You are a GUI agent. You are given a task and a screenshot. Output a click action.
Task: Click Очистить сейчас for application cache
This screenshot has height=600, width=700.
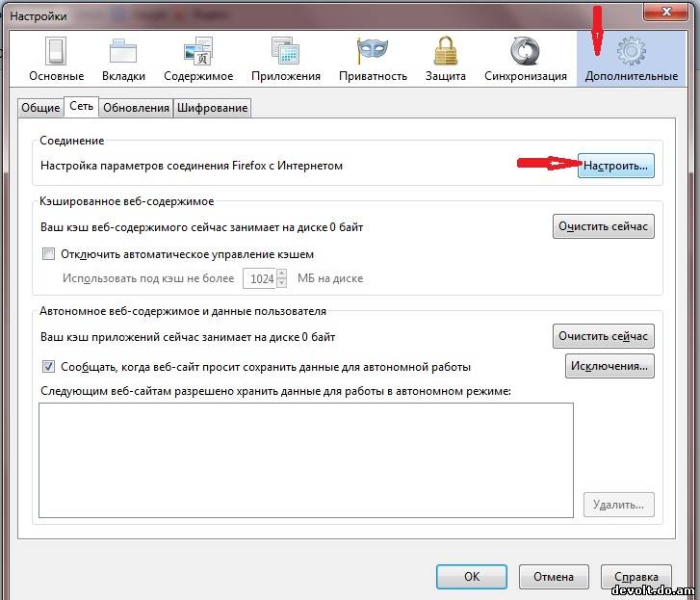click(x=603, y=336)
